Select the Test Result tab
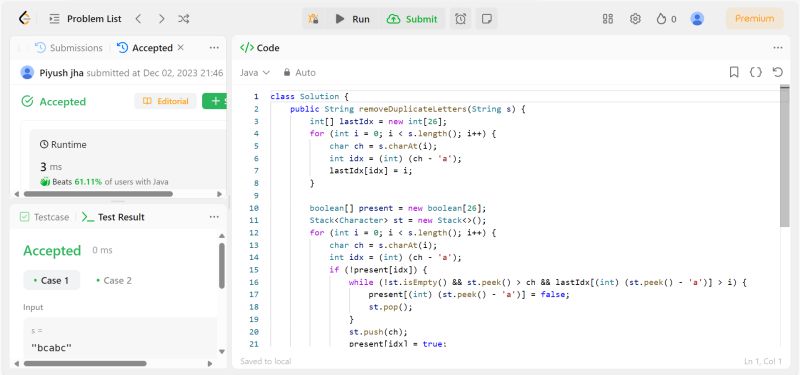The image size is (800, 375). pyautogui.click(x=113, y=217)
